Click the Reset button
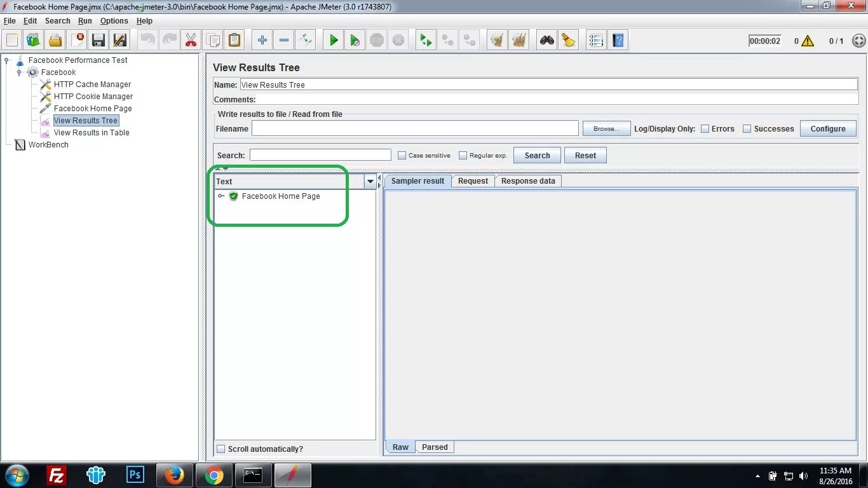The image size is (868, 488). pos(585,155)
